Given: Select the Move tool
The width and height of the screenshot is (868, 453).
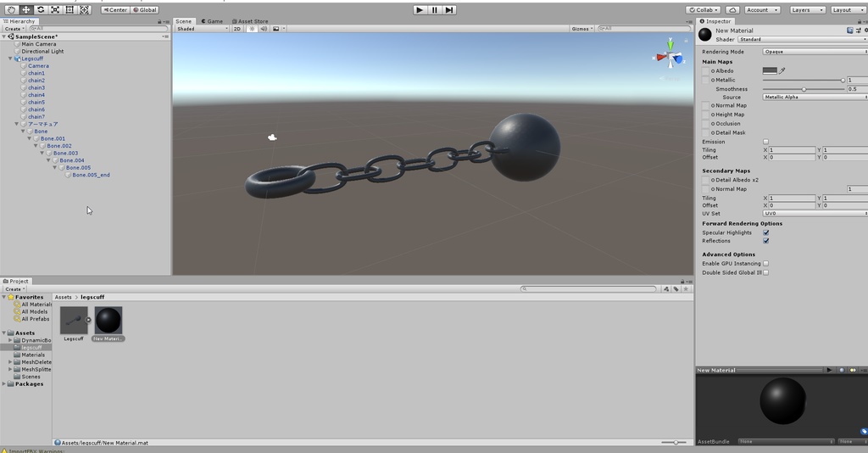Looking at the screenshot, I should [26, 10].
